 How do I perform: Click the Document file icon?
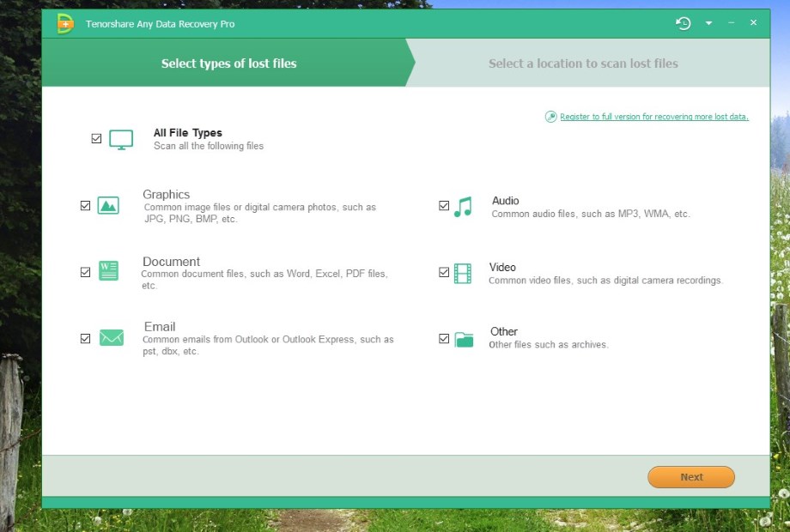(108, 272)
